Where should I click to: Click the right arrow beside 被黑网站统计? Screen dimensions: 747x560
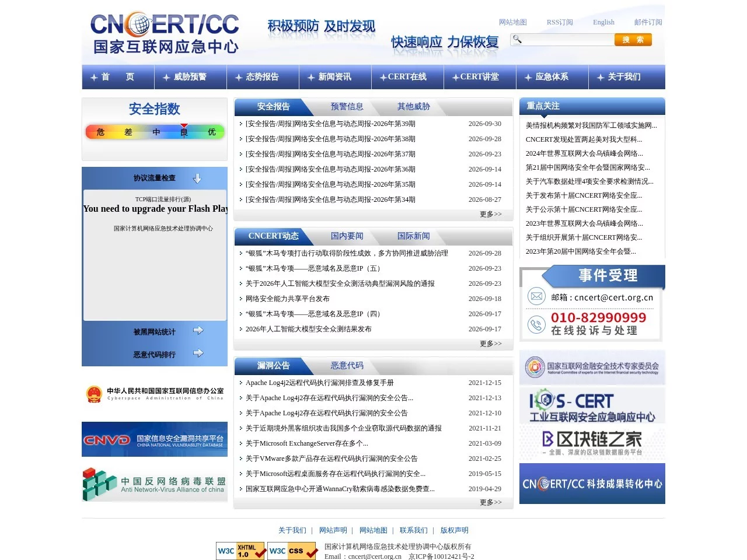click(x=198, y=331)
